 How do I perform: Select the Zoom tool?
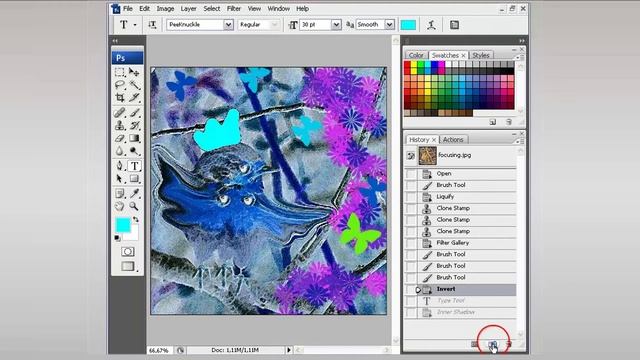coord(134,206)
